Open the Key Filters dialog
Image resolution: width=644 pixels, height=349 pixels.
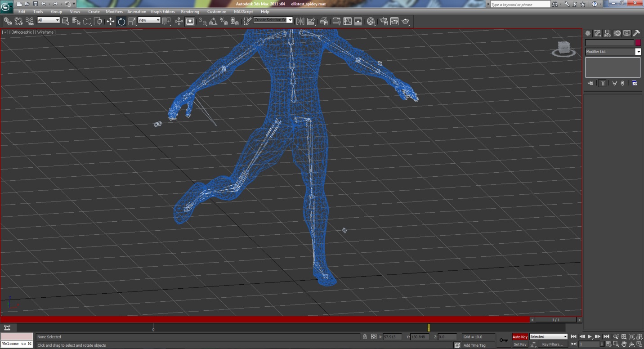[553, 345]
